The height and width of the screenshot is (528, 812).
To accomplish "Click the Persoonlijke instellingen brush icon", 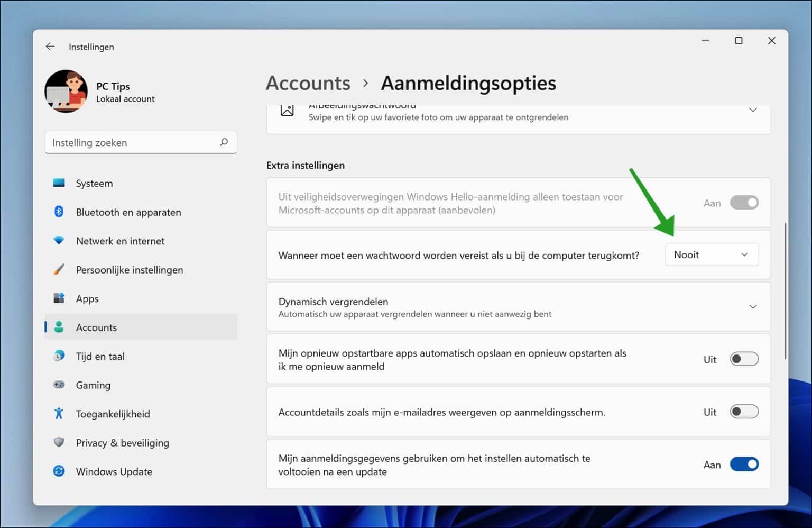I will click(60, 269).
